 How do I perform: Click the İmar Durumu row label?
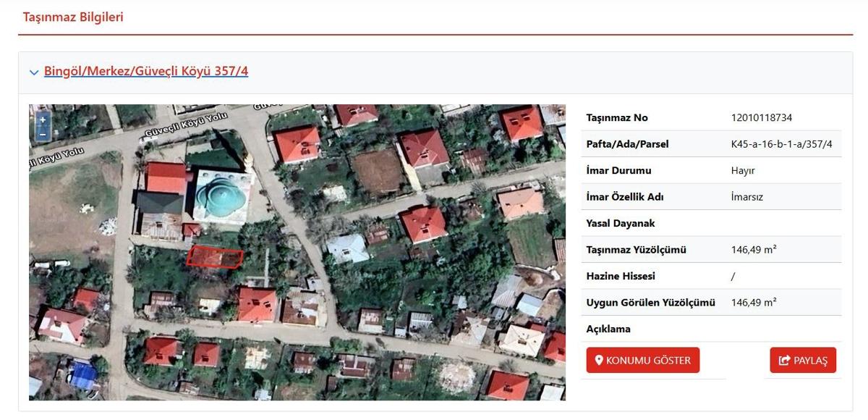pos(618,170)
